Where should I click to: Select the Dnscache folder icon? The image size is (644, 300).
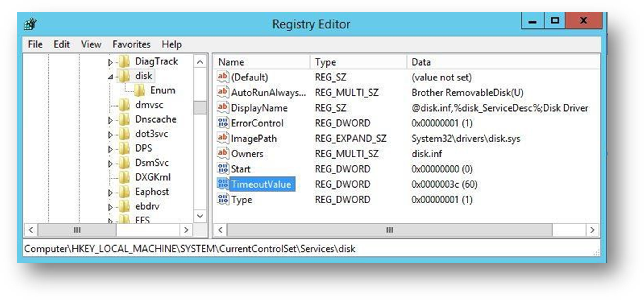tap(125, 119)
